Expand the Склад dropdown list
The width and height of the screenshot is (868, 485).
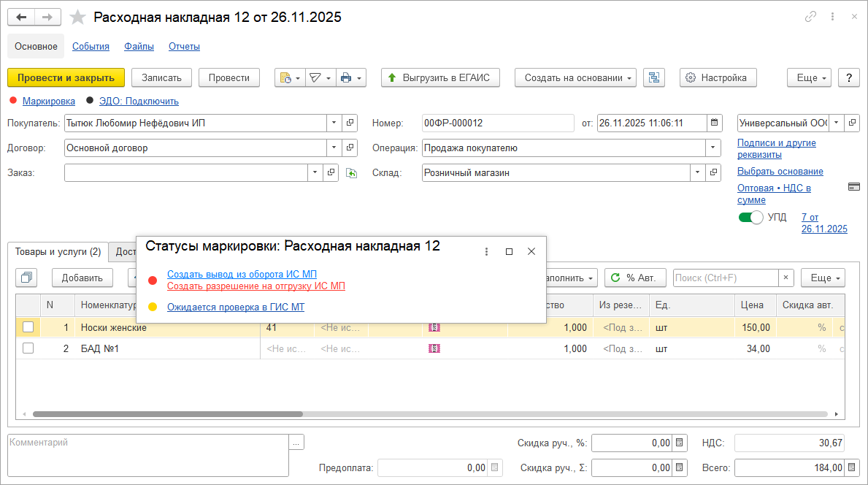[698, 173]
